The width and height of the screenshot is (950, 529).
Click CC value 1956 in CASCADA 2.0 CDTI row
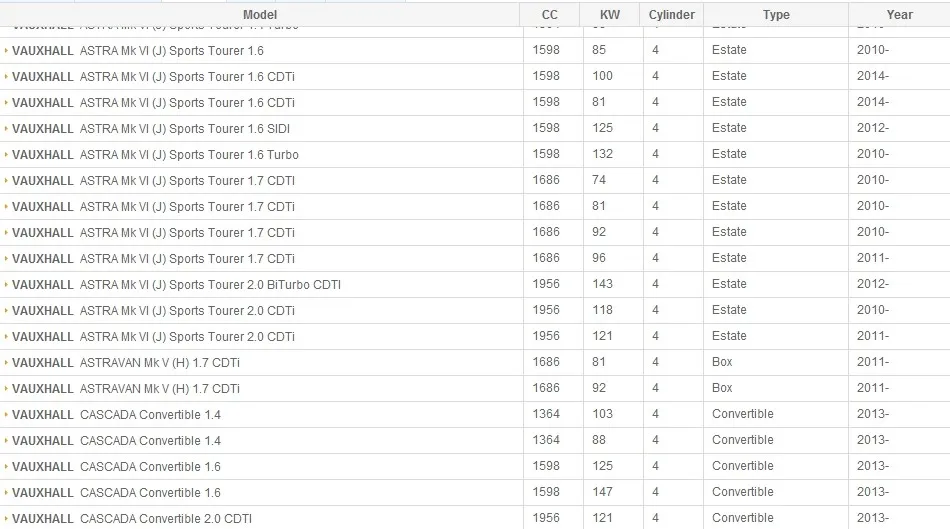[546, 517]
